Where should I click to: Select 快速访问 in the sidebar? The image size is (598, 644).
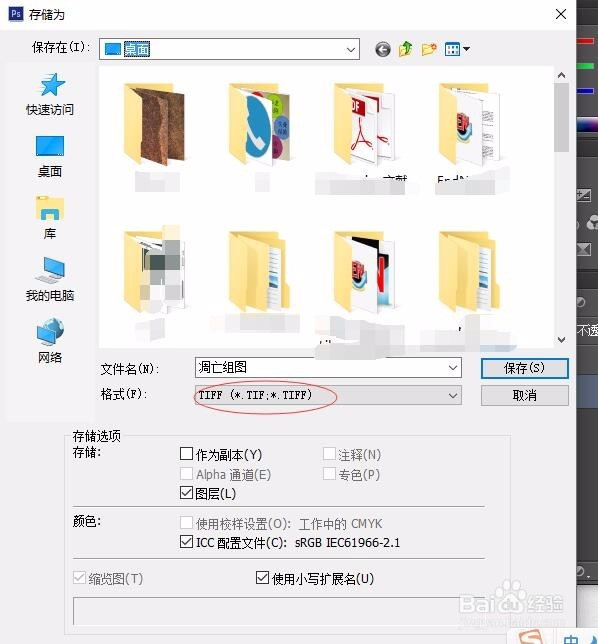click(50, 94)
